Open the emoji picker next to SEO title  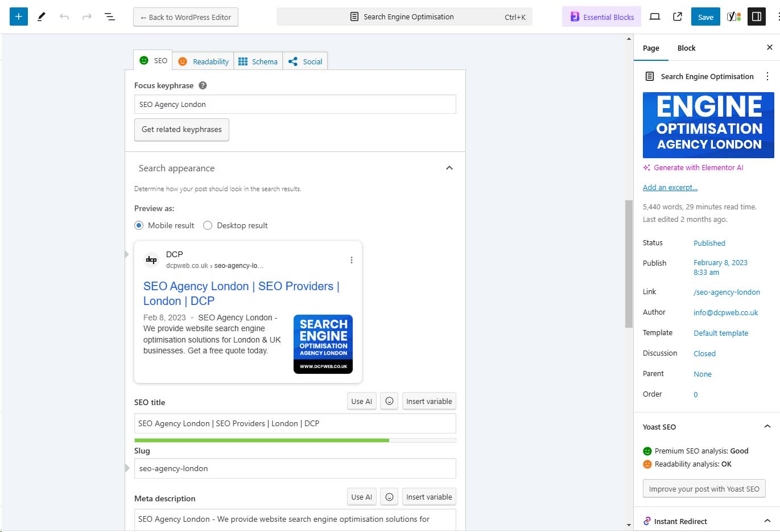point(389,401)
